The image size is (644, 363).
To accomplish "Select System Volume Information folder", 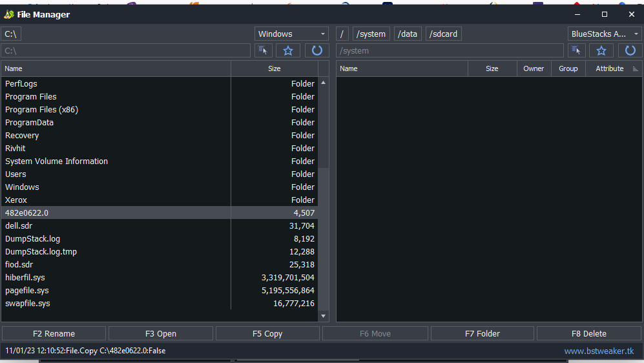I will tap(160, 161).
